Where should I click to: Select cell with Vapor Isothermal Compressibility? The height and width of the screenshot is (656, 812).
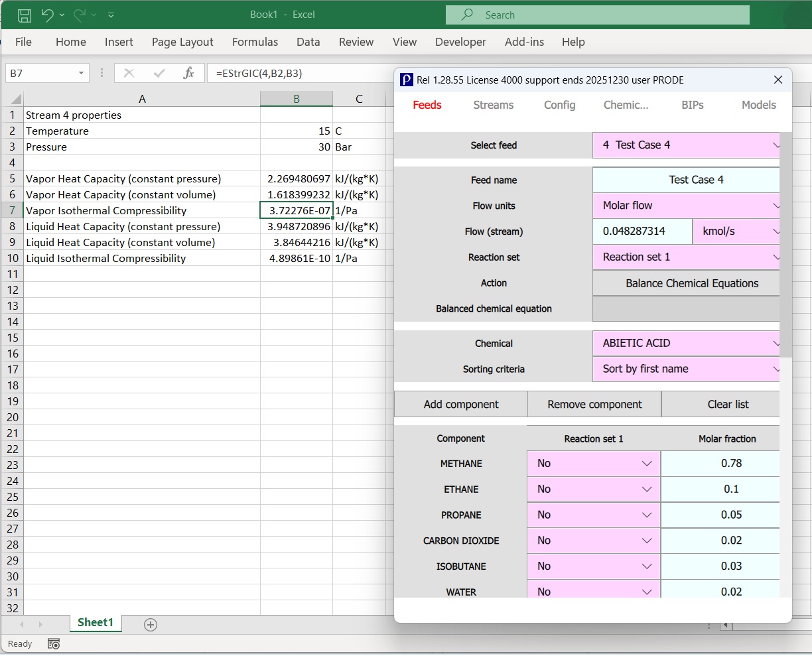coord(142,211)
